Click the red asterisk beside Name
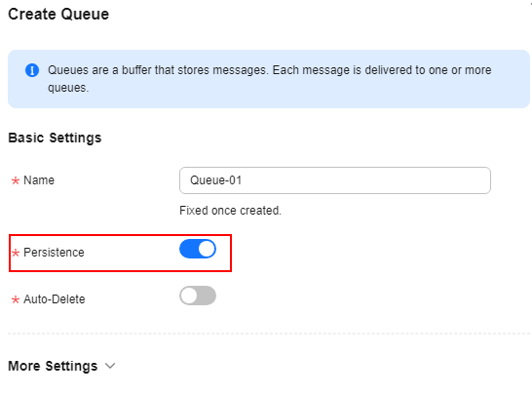Viewport: 532px width, 396px height. point(16,180)
